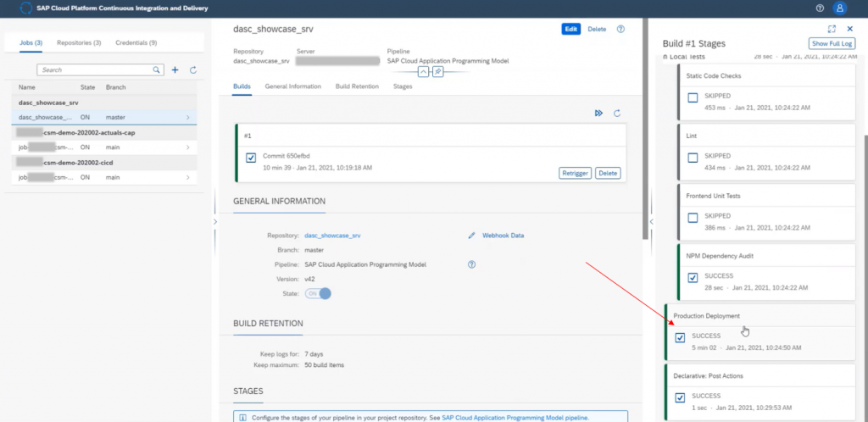Click Production Deployment stage title

coord(706,316)
